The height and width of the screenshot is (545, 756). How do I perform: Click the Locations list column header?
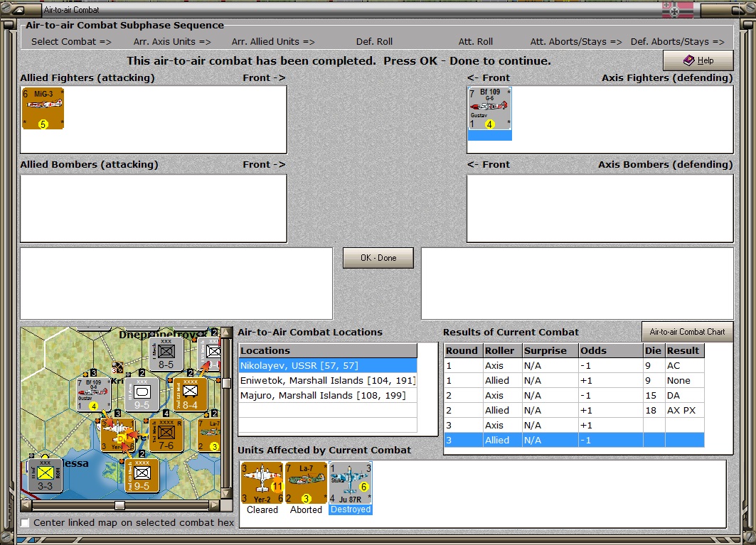328,350
